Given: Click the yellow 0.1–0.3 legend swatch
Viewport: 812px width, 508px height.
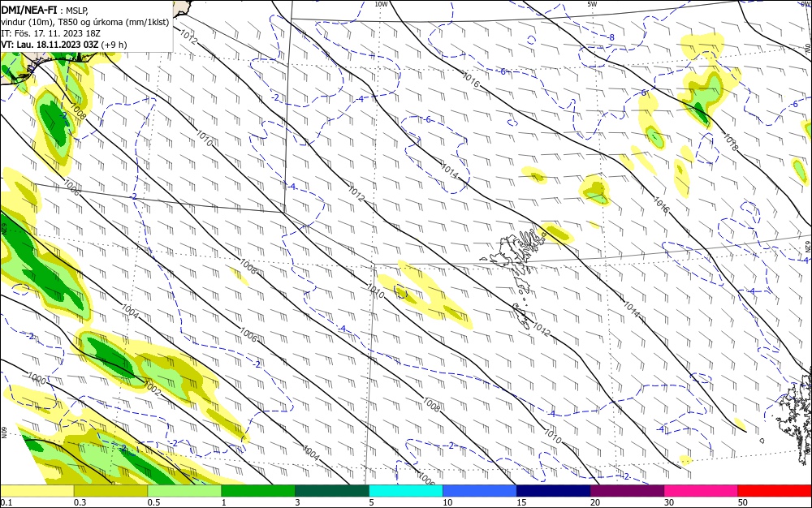Looking at the screenshot, I should click(x=37, y=491).
